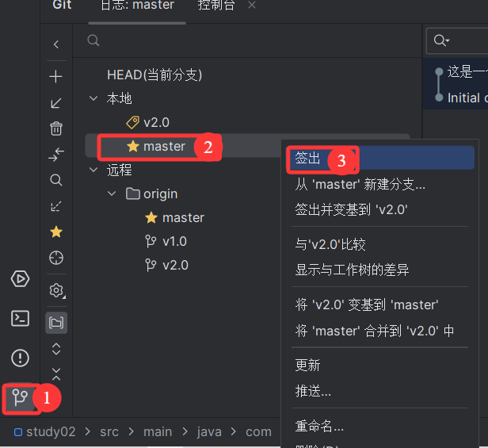Screen dimensions: 488x448
Task: Click the compare with current arrows icon
Action: [56, 154]
